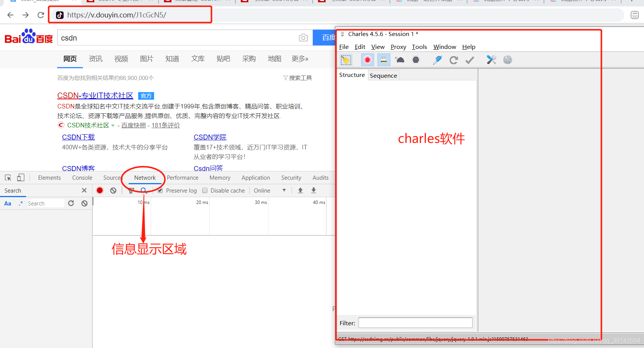
Task: Open Tools wrench icon in Charles toolbar
Action: point(491,60)
